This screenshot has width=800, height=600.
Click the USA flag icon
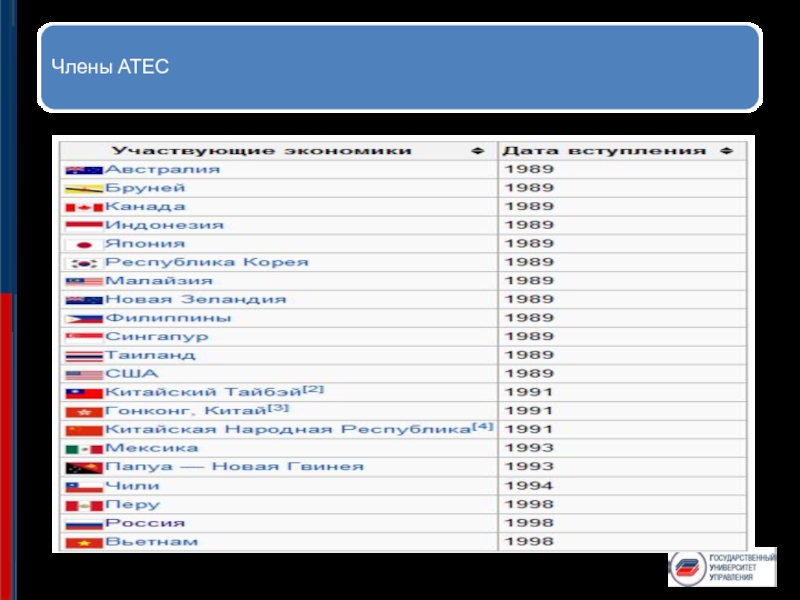[x=84, y=375]
